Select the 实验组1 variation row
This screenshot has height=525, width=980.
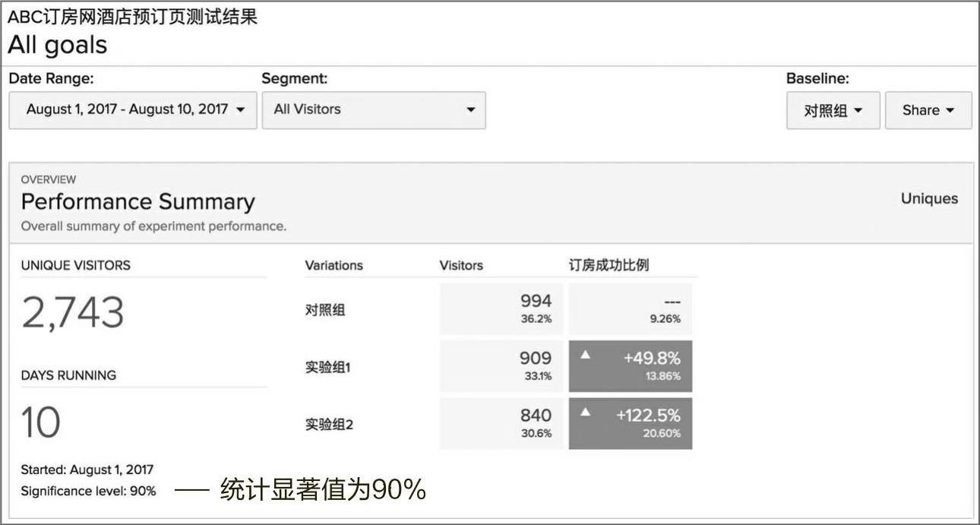coord(327,368)
